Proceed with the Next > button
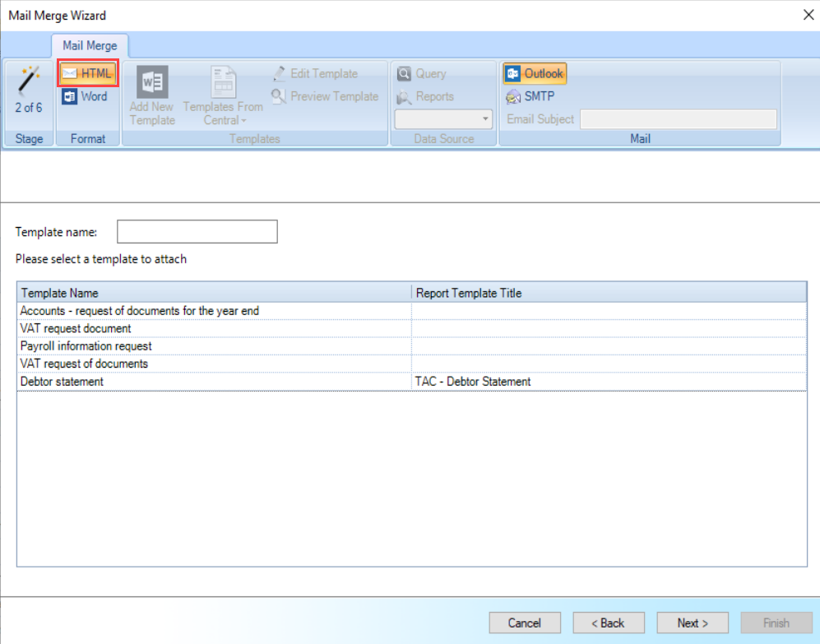 pyautogui.click(x=693, y=623)
